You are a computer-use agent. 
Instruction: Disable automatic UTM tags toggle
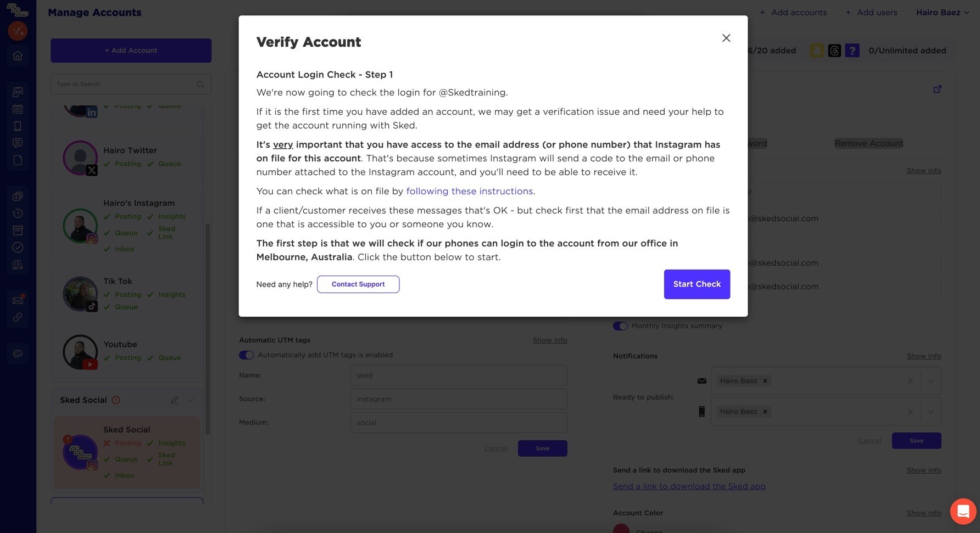click(246, 355)
